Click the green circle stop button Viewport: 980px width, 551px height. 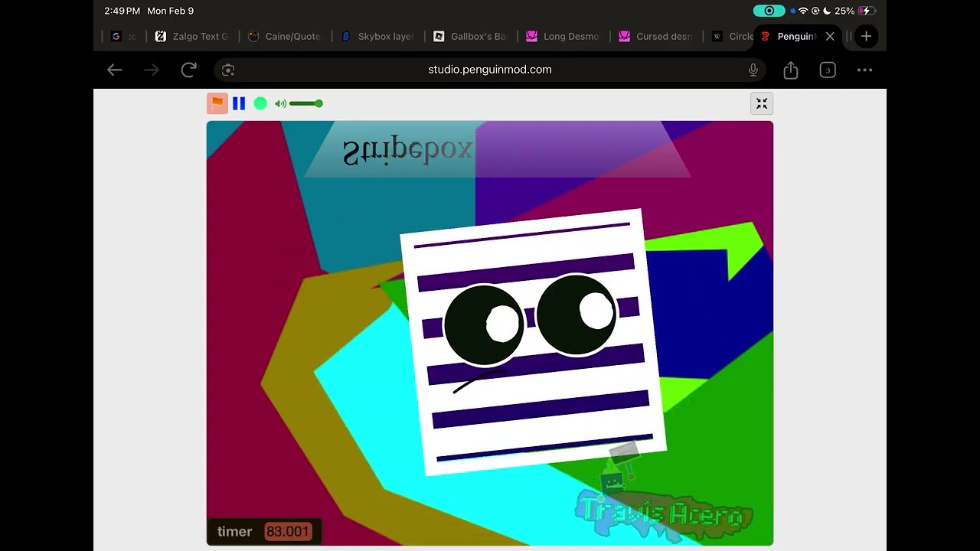[x=260, y=103]
